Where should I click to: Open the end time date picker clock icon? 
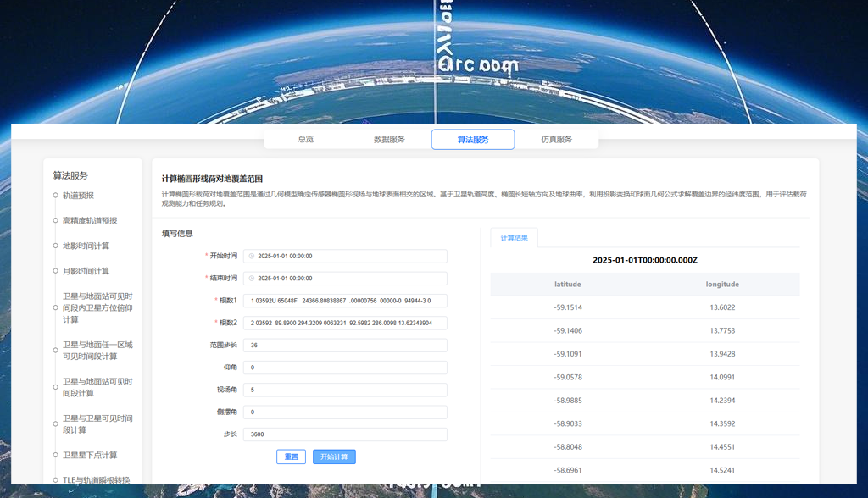(251, 278)
